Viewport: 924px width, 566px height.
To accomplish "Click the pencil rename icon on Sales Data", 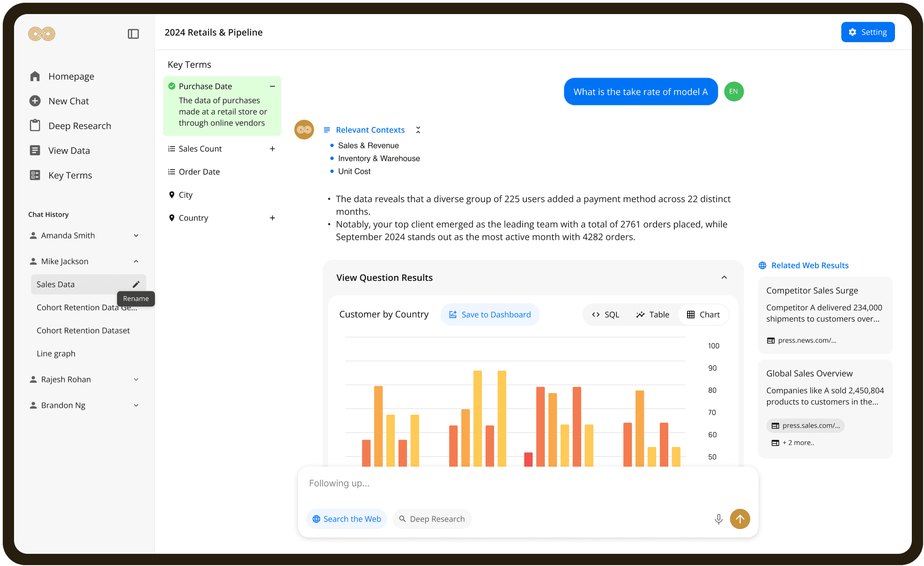I will (x=136, y=284).
